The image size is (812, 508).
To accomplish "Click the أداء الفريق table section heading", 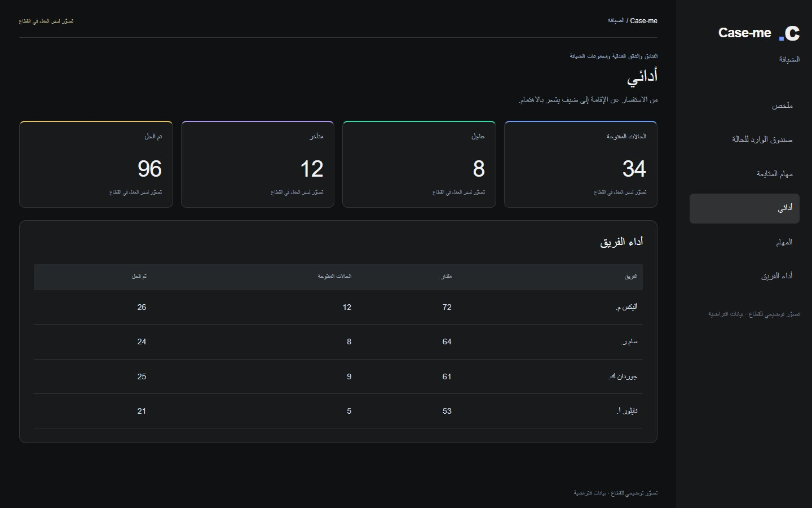I will [x=621, y=242].
